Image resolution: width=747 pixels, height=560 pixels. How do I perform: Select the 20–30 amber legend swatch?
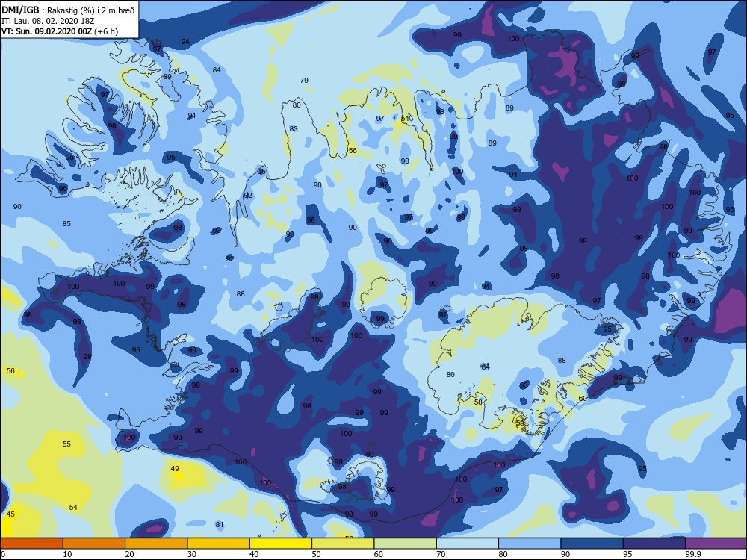click(156, 544)
